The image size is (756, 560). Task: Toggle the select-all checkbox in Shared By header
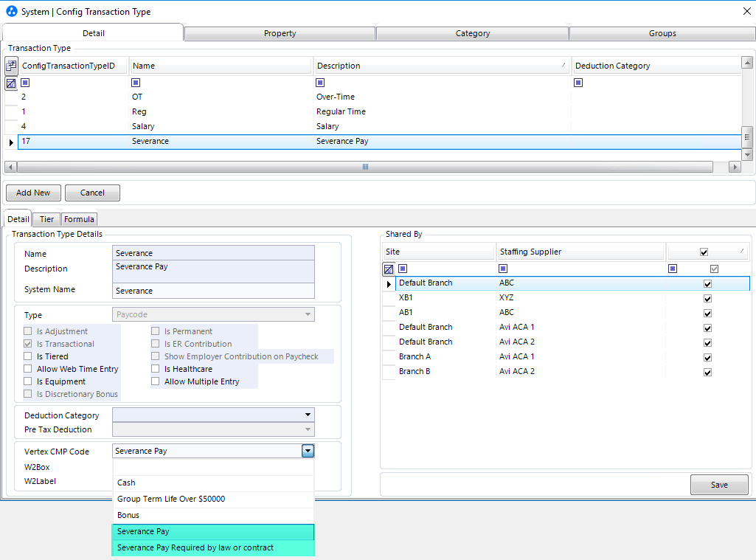coord(704,252)
